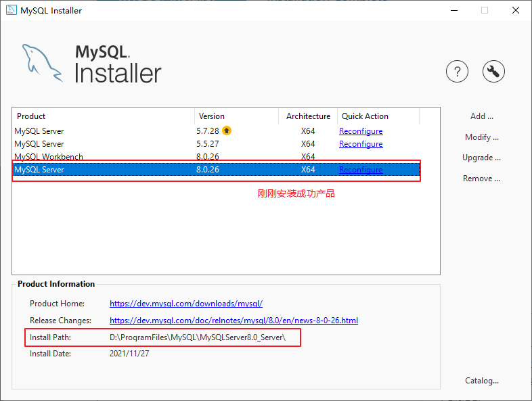Screen dimensions: 532x401
Task: Minimize the MySQL Installer window
Action: 454,11
